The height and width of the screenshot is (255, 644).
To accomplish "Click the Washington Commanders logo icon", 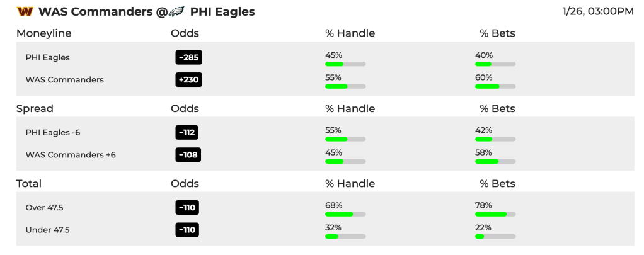I will 25,12.
